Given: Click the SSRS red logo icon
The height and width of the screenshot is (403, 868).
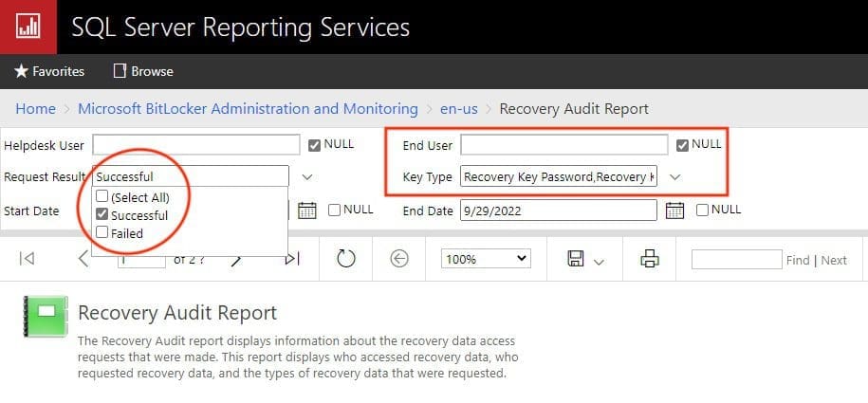Looking at the screenshot, I should coord(27,27).
